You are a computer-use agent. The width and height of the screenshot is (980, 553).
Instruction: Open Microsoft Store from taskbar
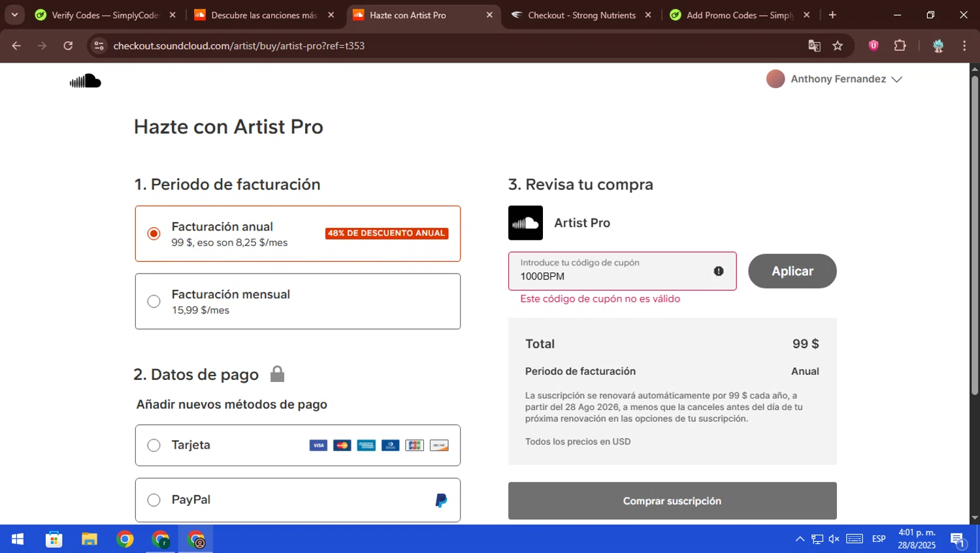point(54,539)
